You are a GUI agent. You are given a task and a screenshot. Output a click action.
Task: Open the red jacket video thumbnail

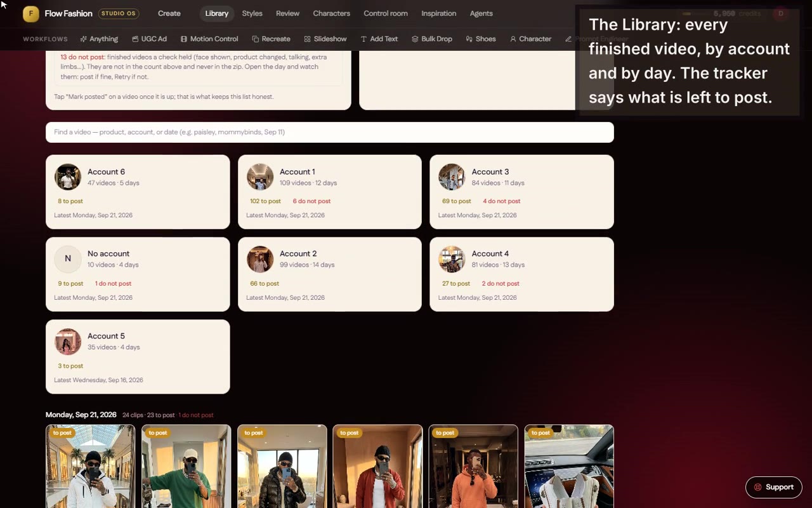[377, 466]
